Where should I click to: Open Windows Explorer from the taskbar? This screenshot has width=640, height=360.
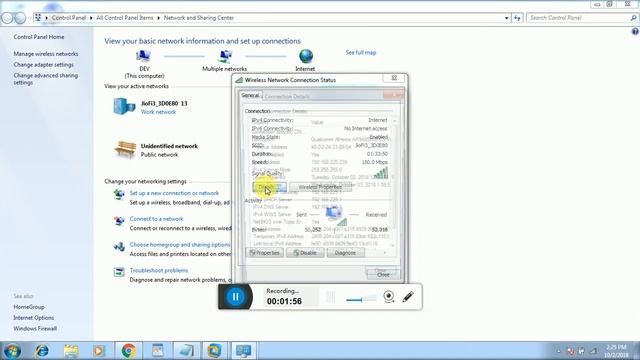pos(71,351)
